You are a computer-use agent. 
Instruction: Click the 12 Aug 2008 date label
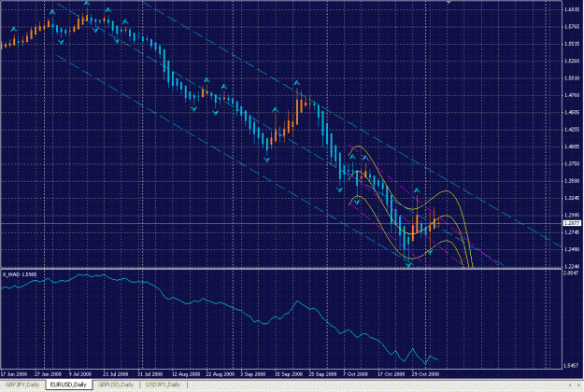coord(186,374)
